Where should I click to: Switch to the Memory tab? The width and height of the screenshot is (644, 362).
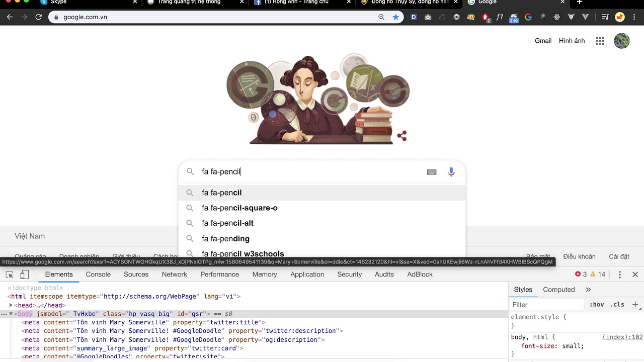[x=265, y=275]
